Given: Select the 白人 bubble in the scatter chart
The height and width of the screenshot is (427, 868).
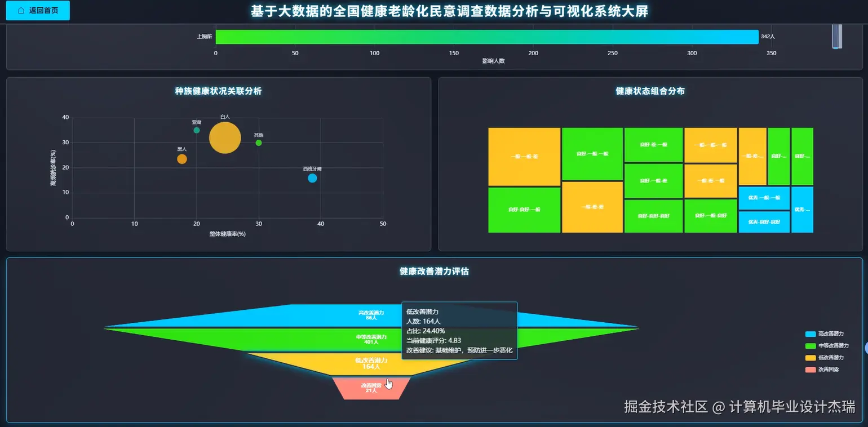Looking at the screenshot, I should tap(225, 137).
